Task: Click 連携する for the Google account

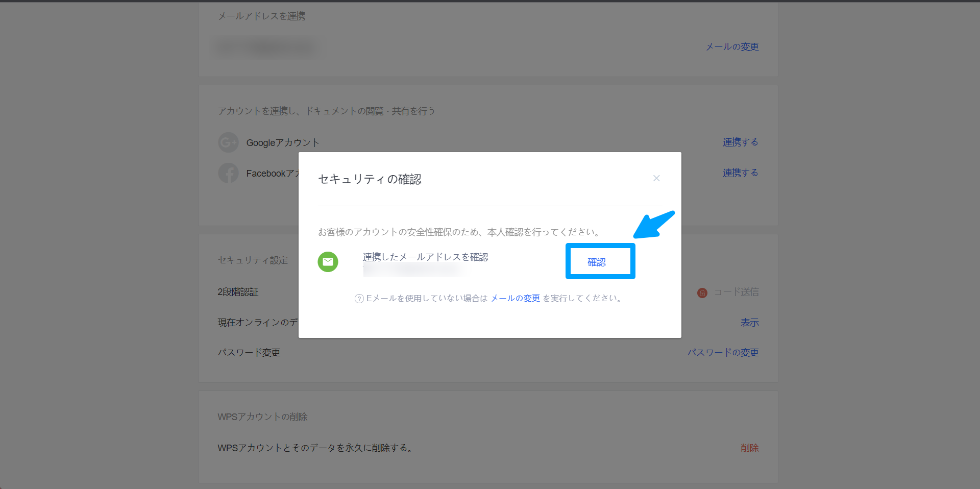Action: click(740, 142)
